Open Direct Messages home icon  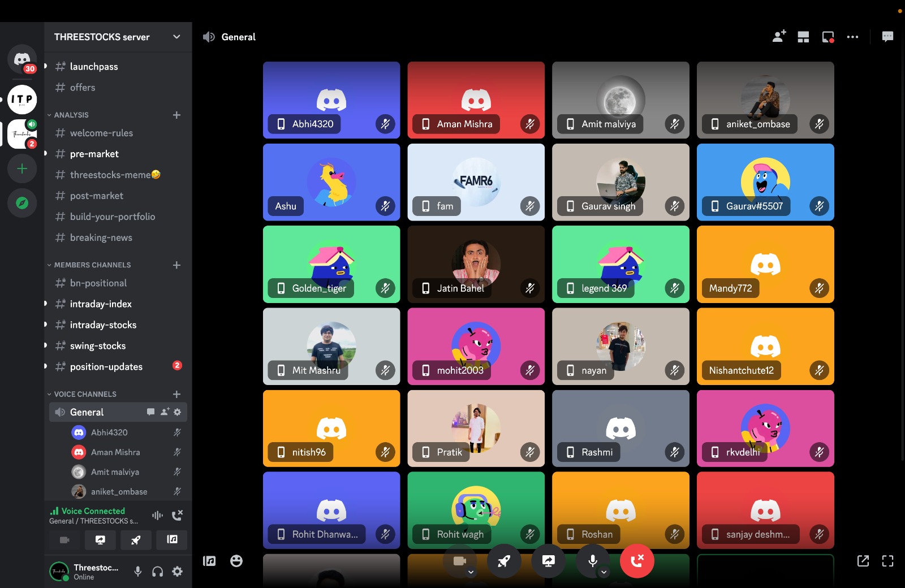point(22,59)
